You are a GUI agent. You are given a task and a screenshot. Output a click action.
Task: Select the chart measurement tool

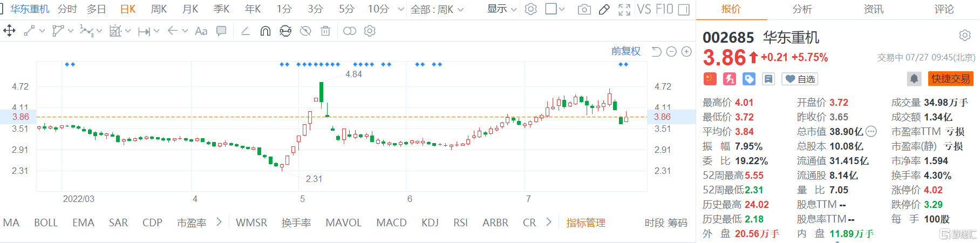[115, 31]
